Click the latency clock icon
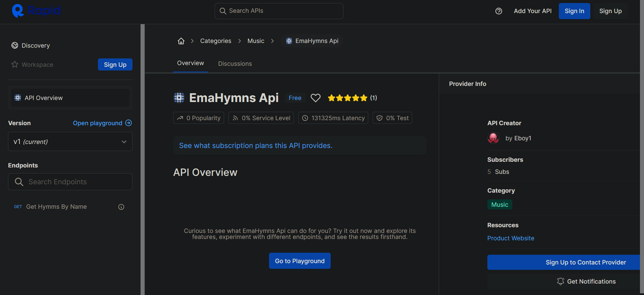Screen dimensions: 644x295 pyautogui.click(x=305, y=118)
